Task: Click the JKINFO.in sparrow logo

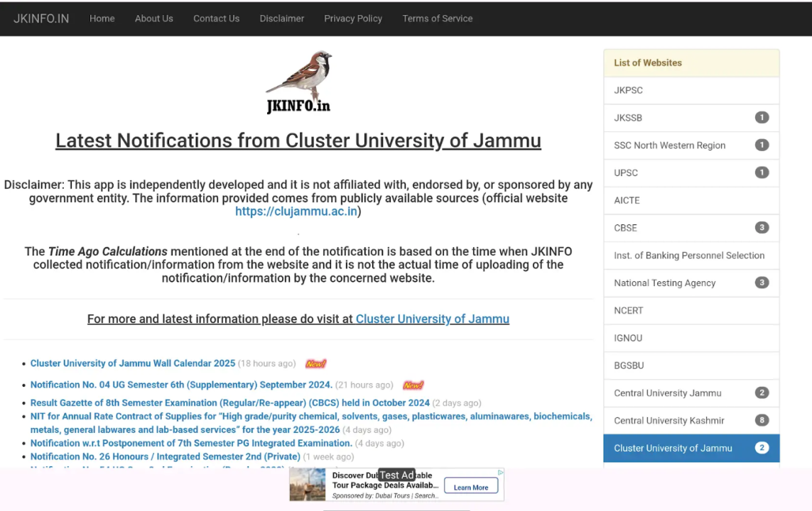Action: [x=299, y=82]
